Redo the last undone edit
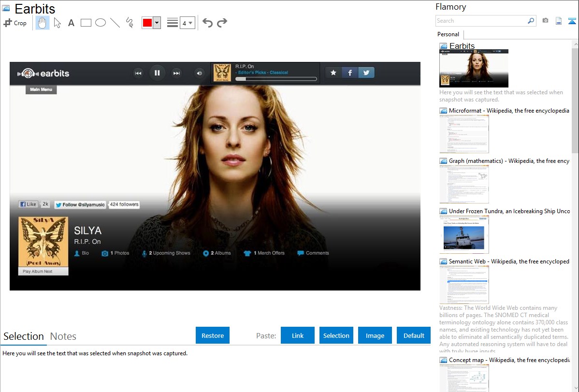Image resolution: width=579 pixels, height=392 pixels. click(x=222, y=23)
